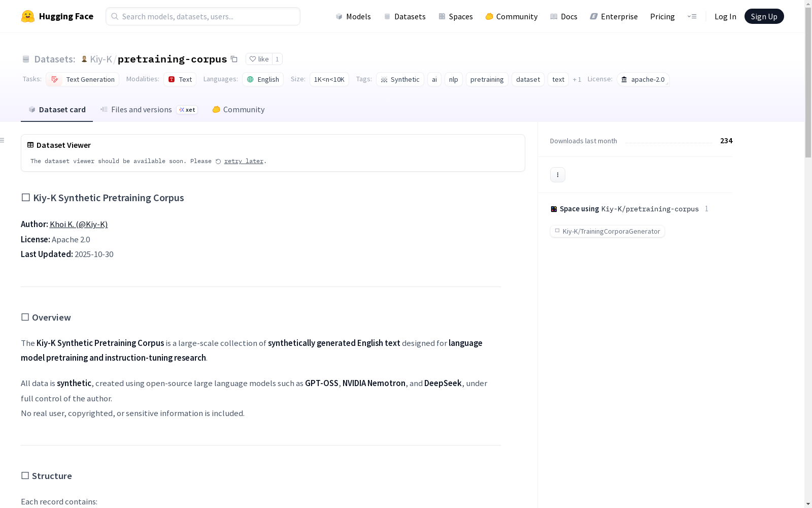Go to Datasets in top navigation
This screenshot has height=508, width=812.
tap(405, 16)
